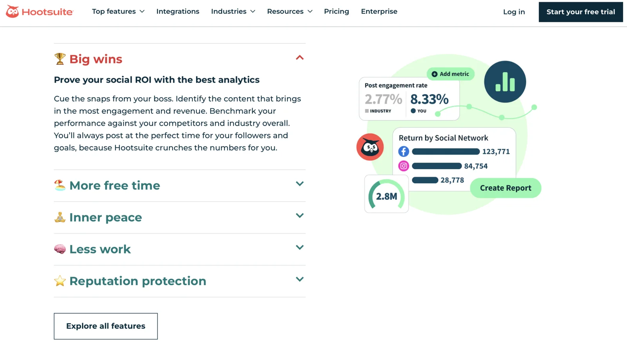Open the More free time heading
Viewport: 627px width, 364px height.
coord(115,185)
